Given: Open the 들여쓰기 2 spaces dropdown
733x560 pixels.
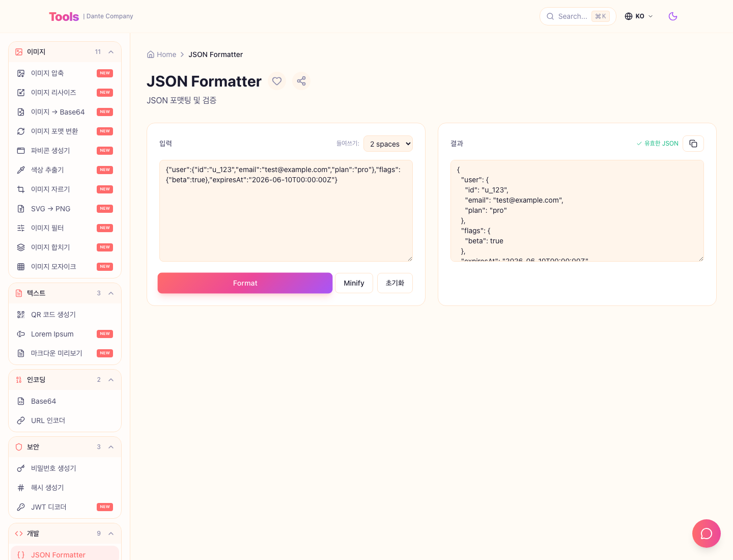Looking at the screenshot, I should click(388, 144).
